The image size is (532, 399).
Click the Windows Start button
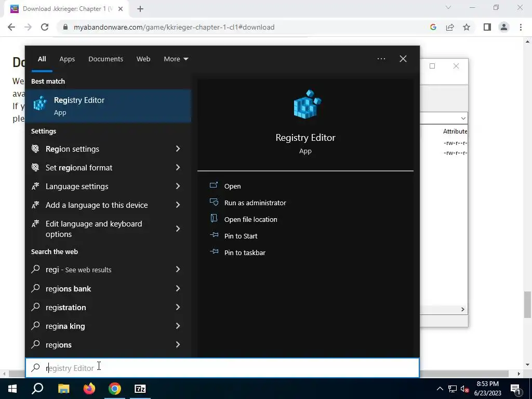[x=12, y=389]
